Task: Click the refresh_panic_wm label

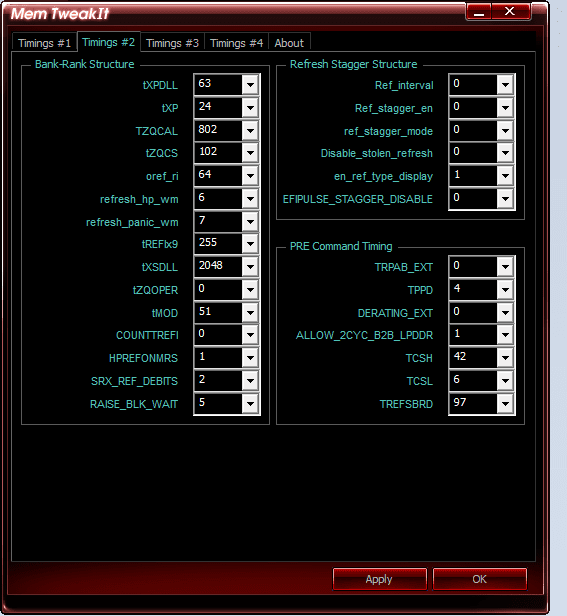Action: point(132,222)
